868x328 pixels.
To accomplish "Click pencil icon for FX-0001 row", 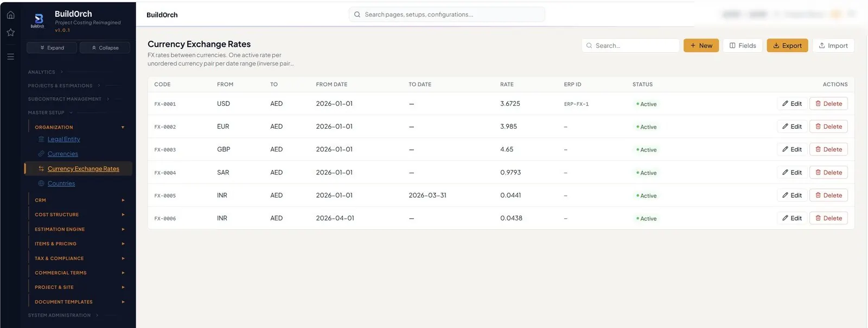I will click(x=785, y=104).
